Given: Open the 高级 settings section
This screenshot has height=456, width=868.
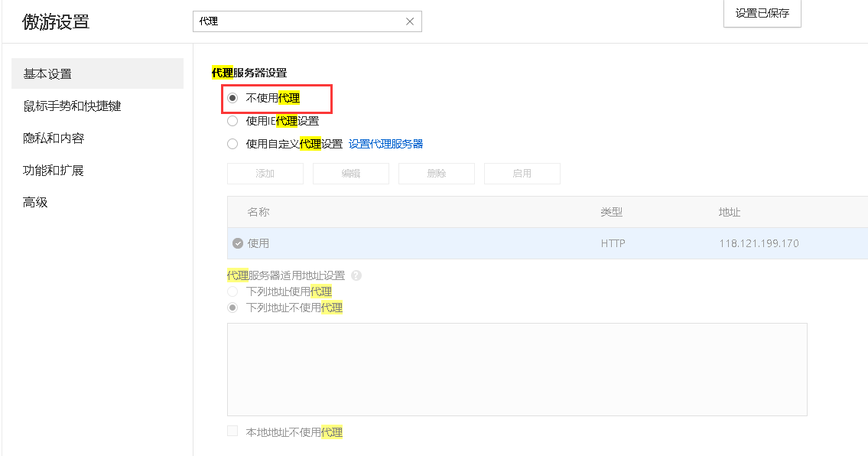Looking at the screenshot, I should pos(35,202).
